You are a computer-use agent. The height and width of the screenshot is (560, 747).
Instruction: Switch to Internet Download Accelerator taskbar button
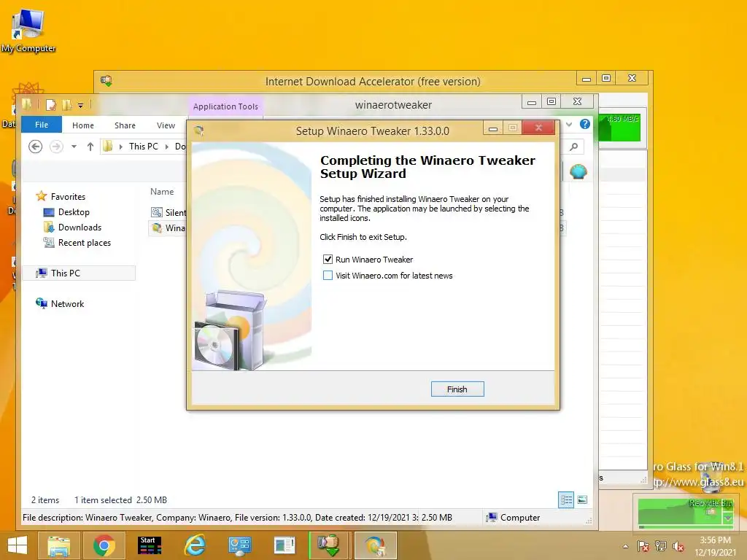(330, 545)
